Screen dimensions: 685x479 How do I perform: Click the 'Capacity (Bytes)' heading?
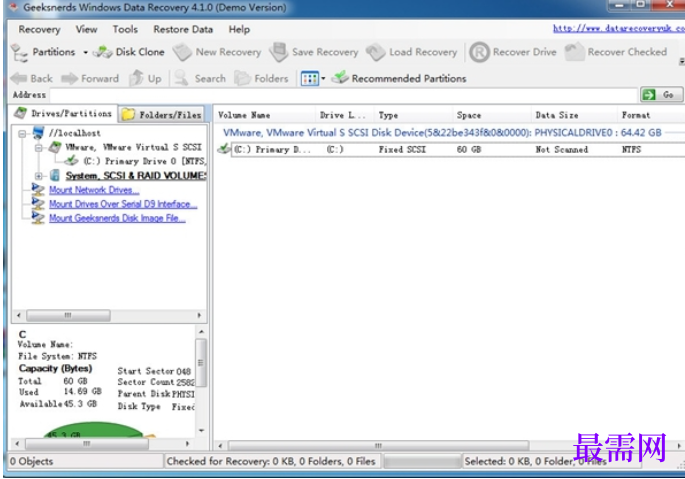click(x=55, y=368)
